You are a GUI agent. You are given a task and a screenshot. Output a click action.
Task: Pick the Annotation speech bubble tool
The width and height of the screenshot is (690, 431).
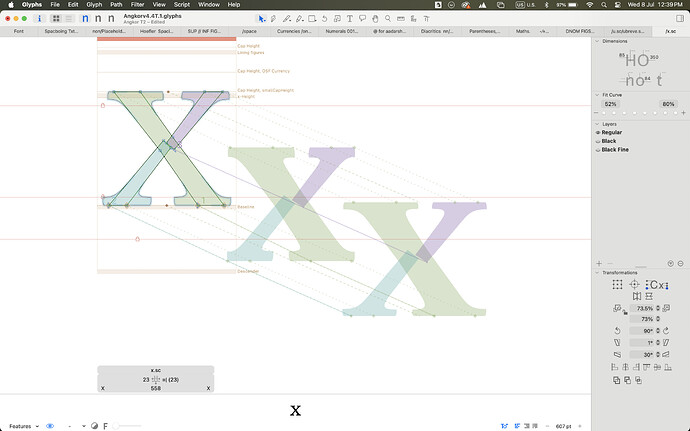(x=362, y=18)
